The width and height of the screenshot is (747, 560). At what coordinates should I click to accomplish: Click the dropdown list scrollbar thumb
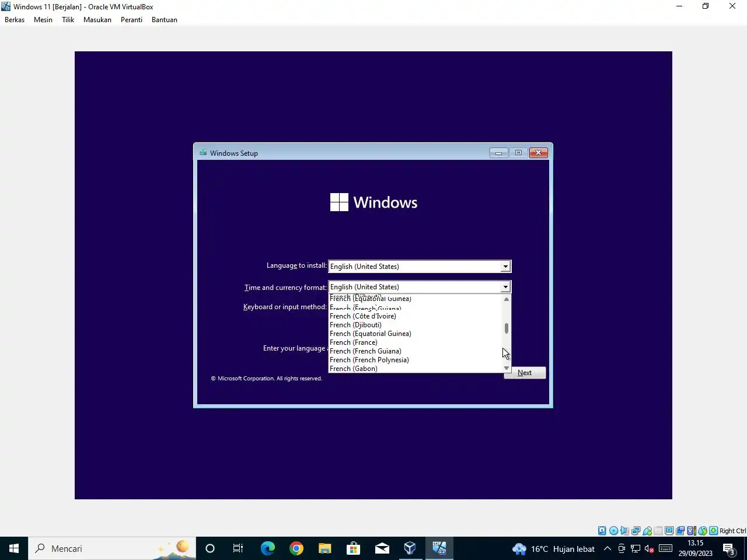pos(507,328)
